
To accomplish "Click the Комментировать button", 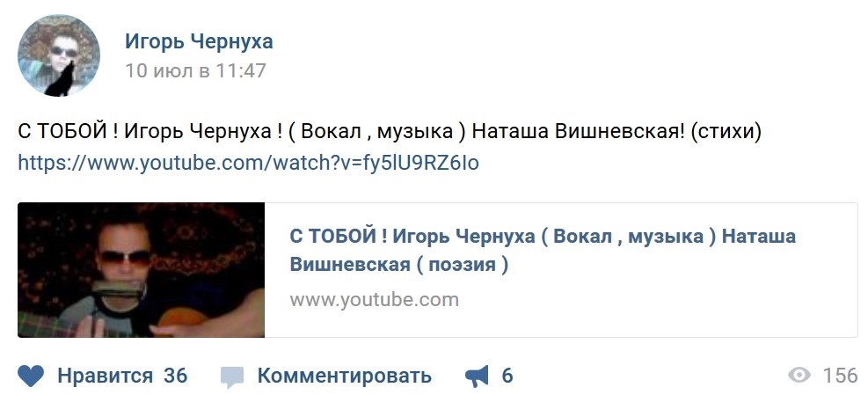I will click(x=345, y=376).
